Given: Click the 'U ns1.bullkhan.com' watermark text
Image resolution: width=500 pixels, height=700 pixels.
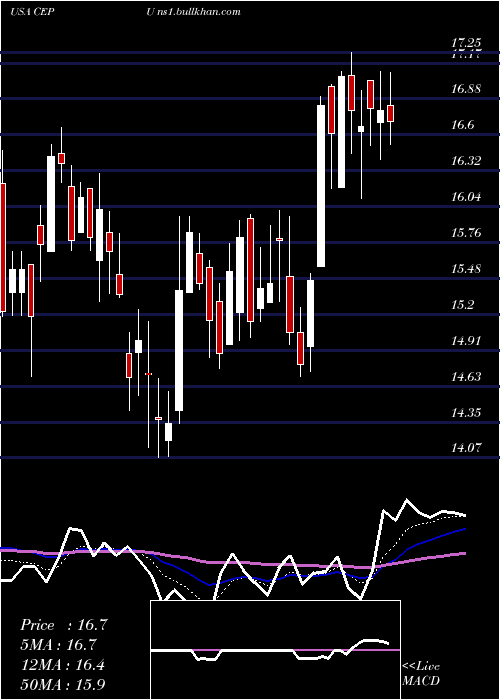Looking at the screenshot, I should (x=194, y=12).
